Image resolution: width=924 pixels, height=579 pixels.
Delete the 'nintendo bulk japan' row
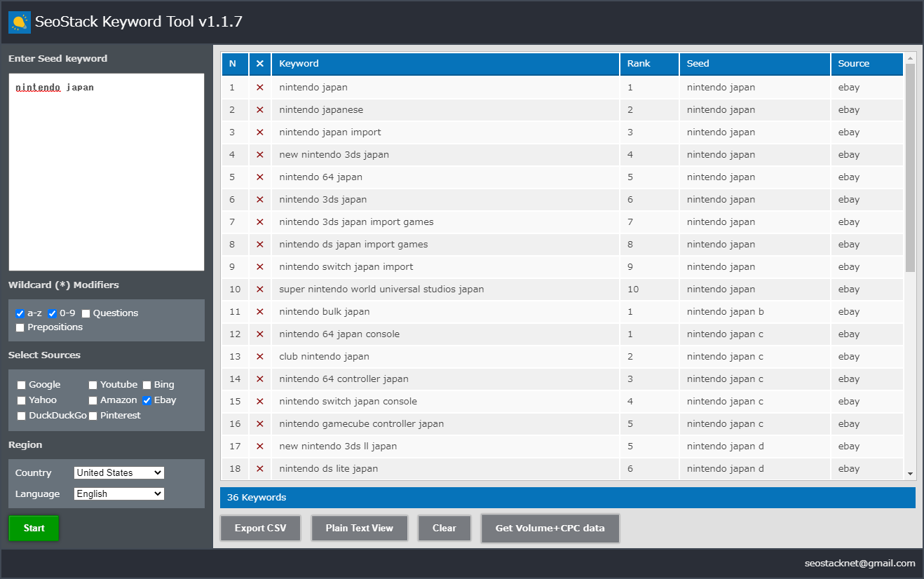click(259, 312)
